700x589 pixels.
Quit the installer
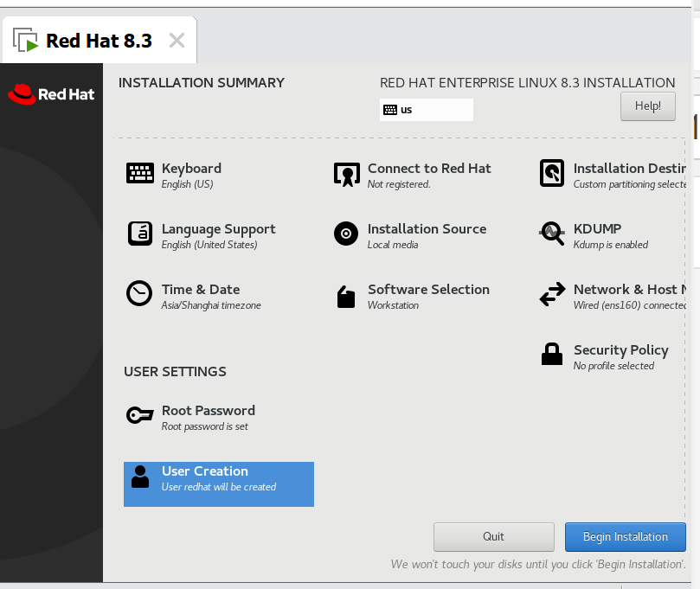(493, 536)
